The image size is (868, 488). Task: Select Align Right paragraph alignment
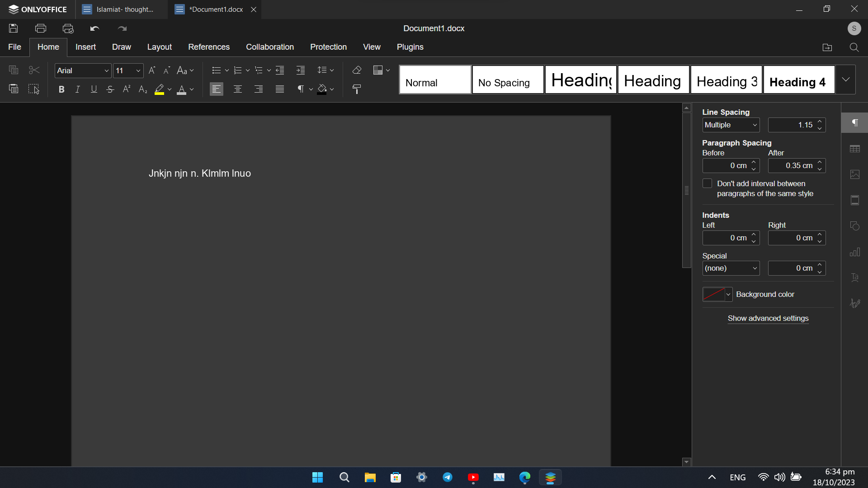tap(259, 89)
